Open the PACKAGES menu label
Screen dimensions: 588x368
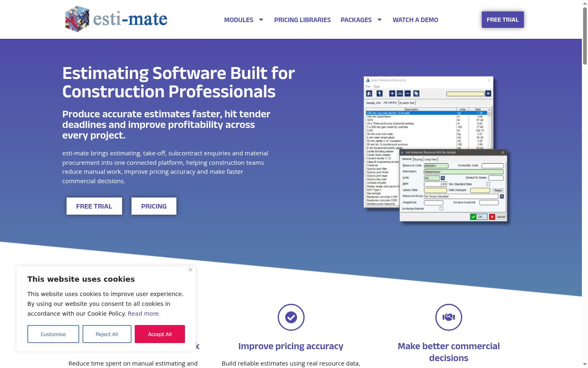pos(356,20)
